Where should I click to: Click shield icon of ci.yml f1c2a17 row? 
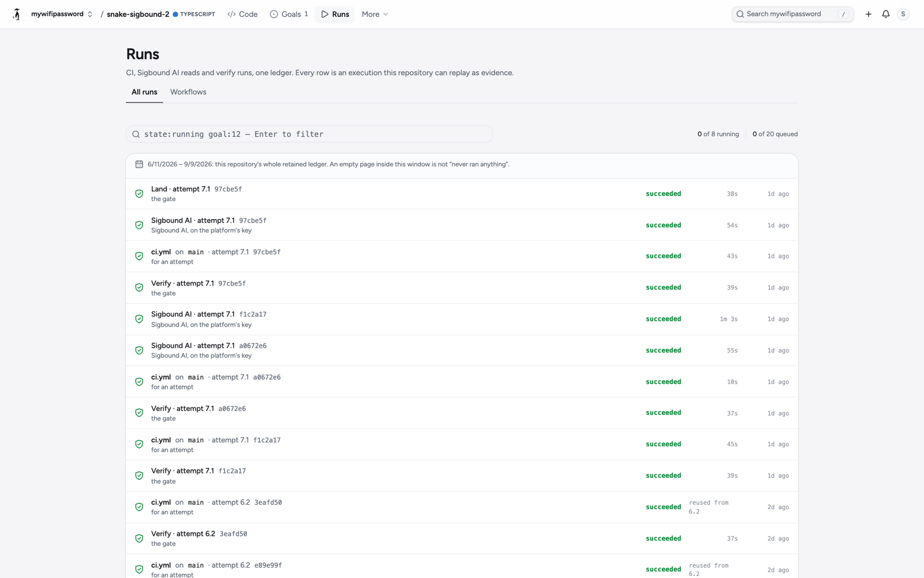tap(139, 444)
